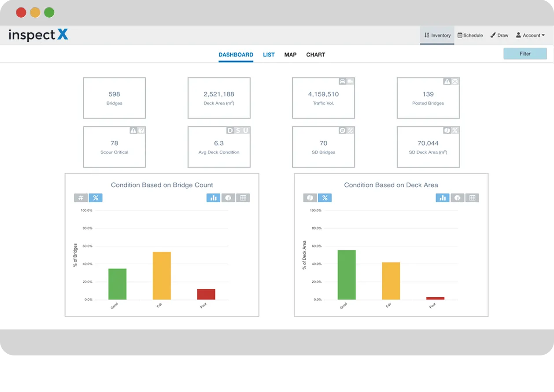Toggle percentage mode on the Bridge Count chart
The image size is (554, 392).
[96, 198]
